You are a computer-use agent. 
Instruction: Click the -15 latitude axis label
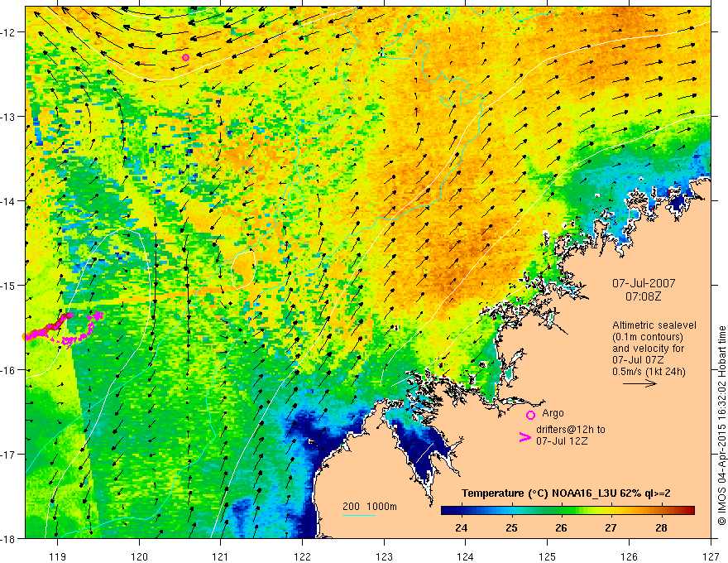pos(8,285)
